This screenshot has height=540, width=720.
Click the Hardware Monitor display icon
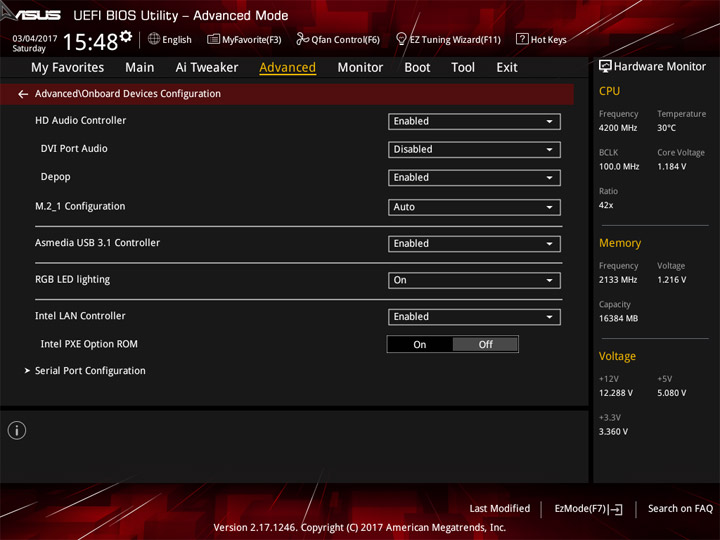605,67
